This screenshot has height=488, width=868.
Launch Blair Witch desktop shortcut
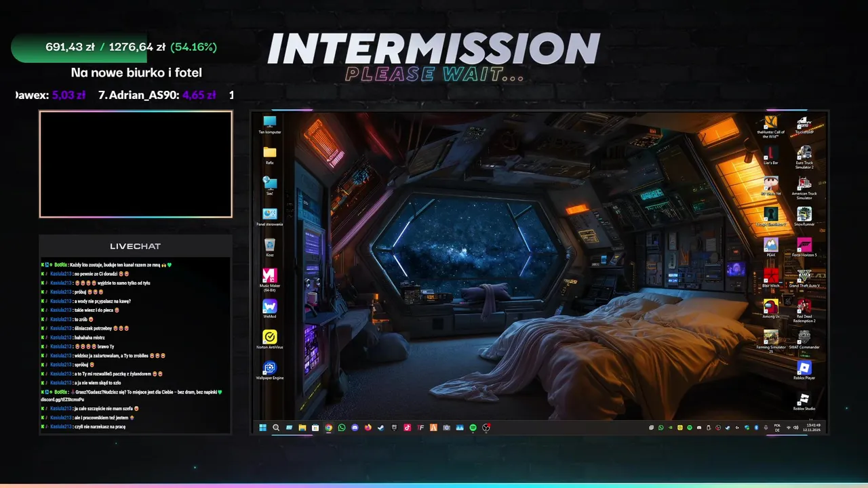click(x=770, y=279)
